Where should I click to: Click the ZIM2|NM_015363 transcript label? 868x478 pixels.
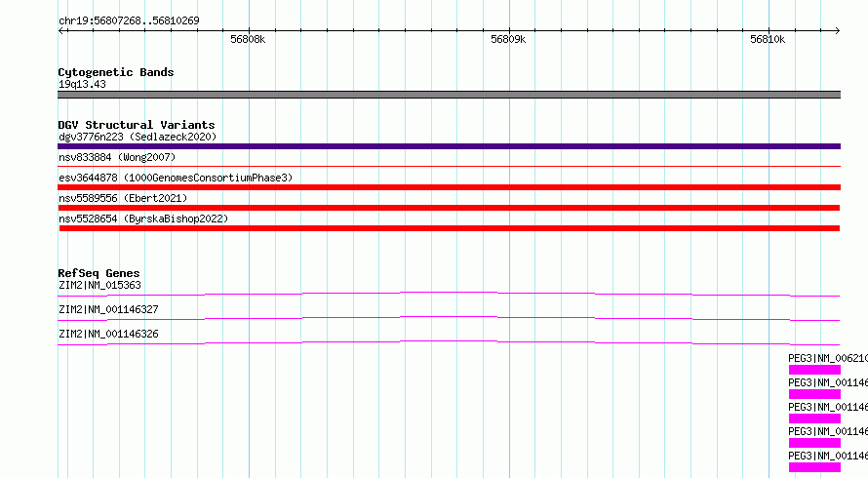click(99, 285)
